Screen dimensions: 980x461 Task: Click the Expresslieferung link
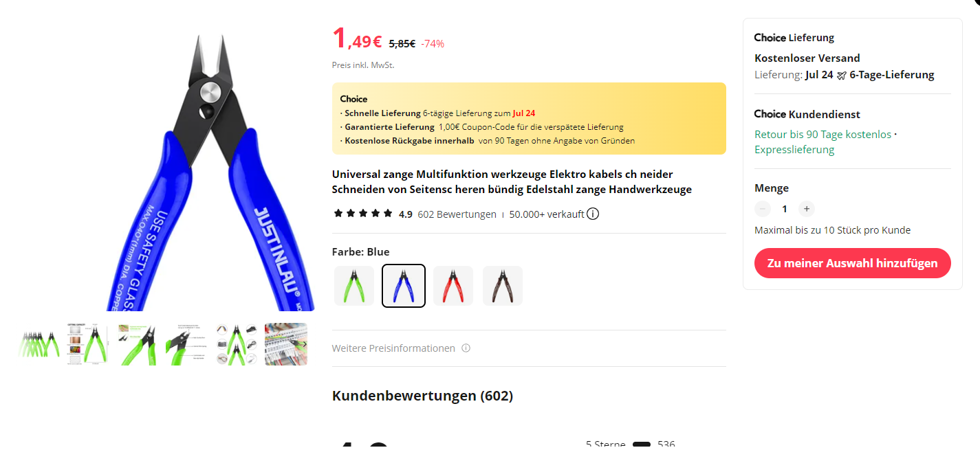click(x=794, y=150)
